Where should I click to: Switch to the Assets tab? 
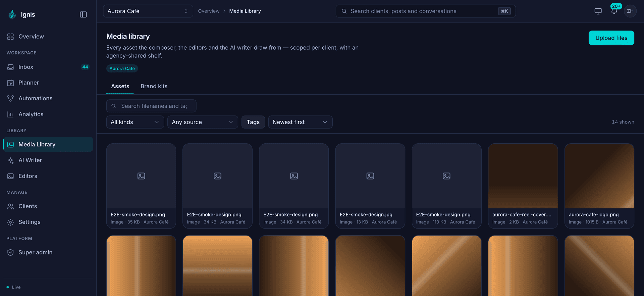click(x=120, y=86)
